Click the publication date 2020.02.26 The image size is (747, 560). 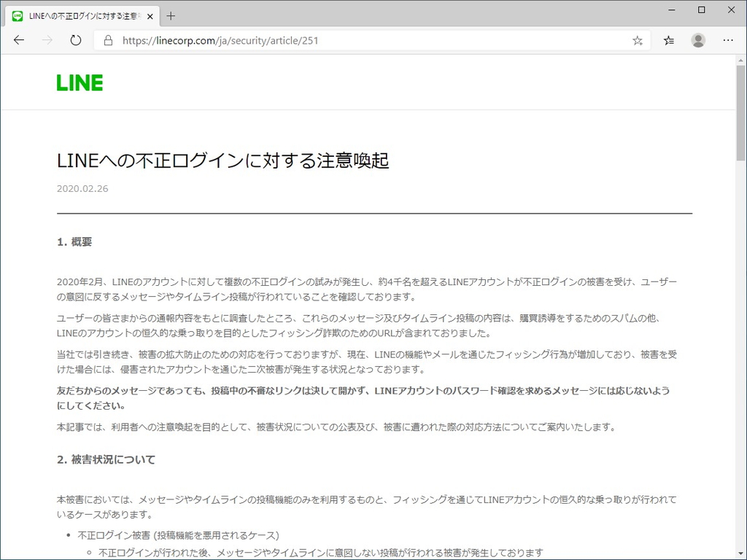coord(82,188)
